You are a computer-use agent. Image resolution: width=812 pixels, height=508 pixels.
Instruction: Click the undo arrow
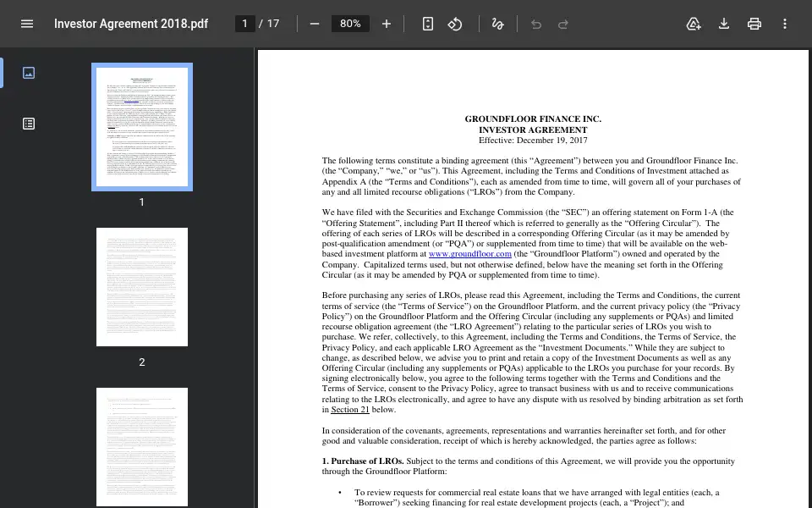coord(536,24)
